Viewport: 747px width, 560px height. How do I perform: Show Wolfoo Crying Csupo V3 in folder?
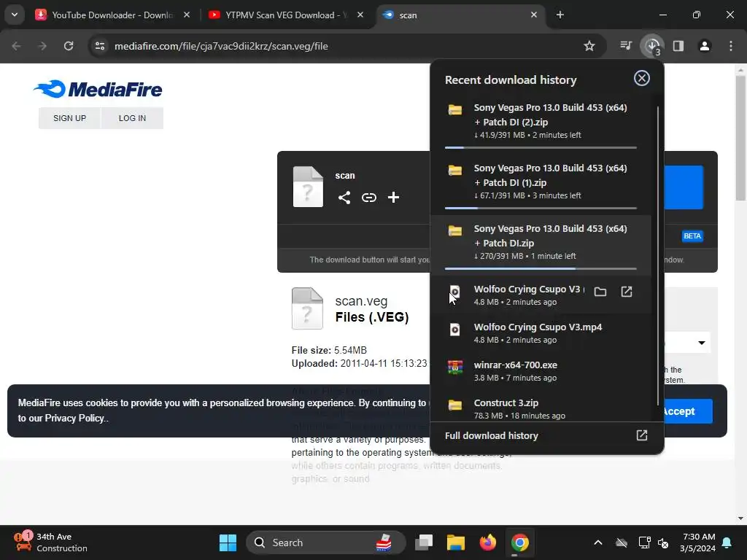600,292
